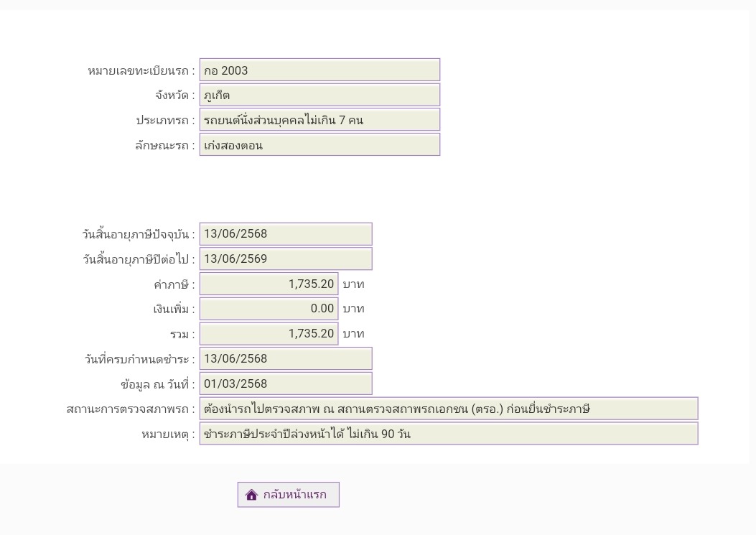Click the สถานะการตรวจสภาพรถ status field
This screenshot has height=535, width=756.
[448, 409]
